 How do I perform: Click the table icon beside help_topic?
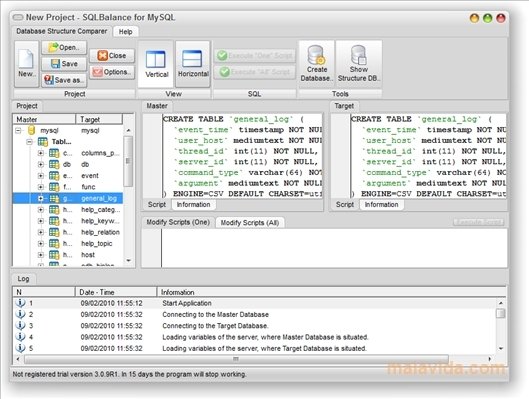click(54, 244)
